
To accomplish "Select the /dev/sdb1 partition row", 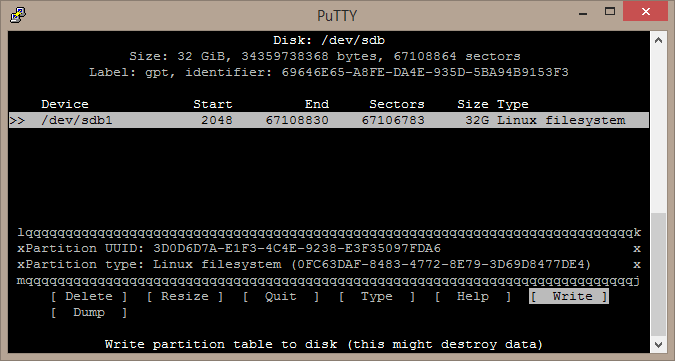I will (x=328, y=120).
